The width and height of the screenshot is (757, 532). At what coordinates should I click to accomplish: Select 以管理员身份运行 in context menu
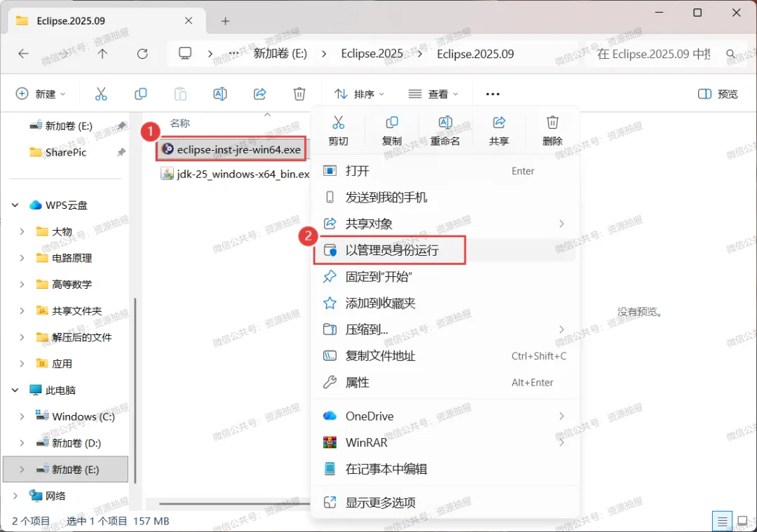pyautogui.click(x=444, y=250)
